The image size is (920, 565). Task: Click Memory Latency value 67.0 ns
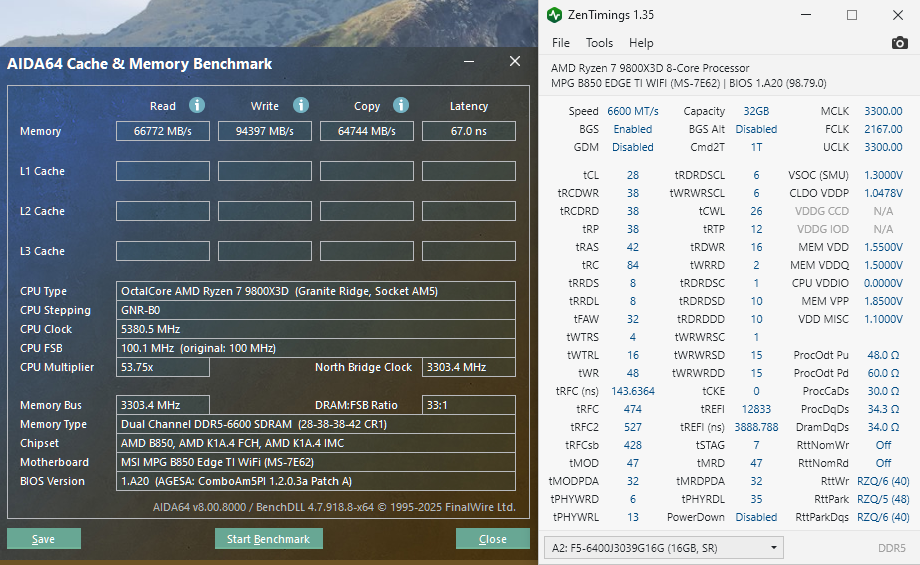tap(469, 131)
